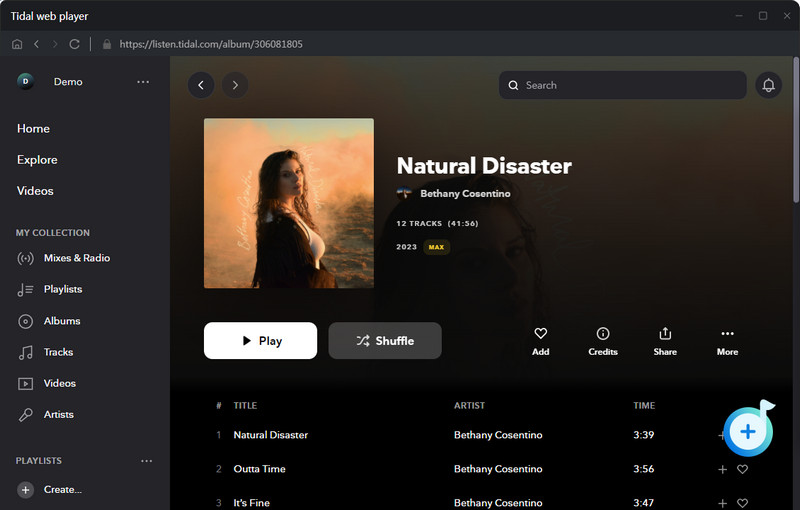Click the Artists microphone icon
Viewport: 800px width, 510px height.
(x=26, y=415)
